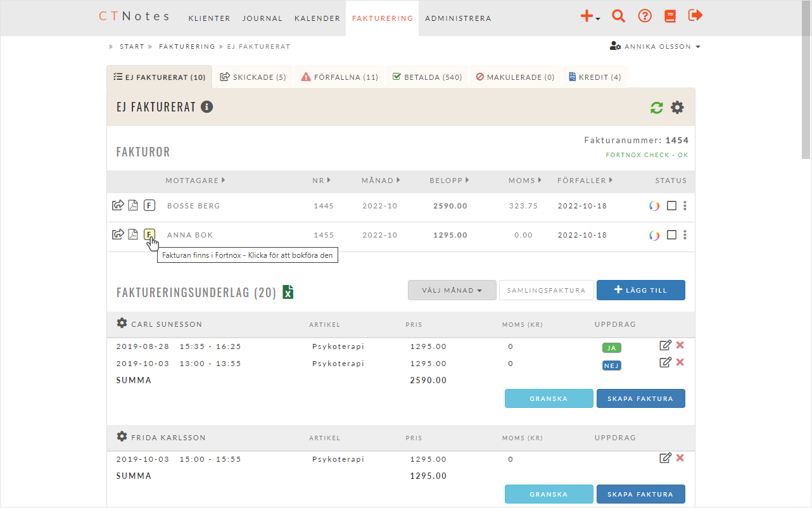
Task: Delete Frida Karlsson 2019-10-03 entry
Action: [680, 458]
